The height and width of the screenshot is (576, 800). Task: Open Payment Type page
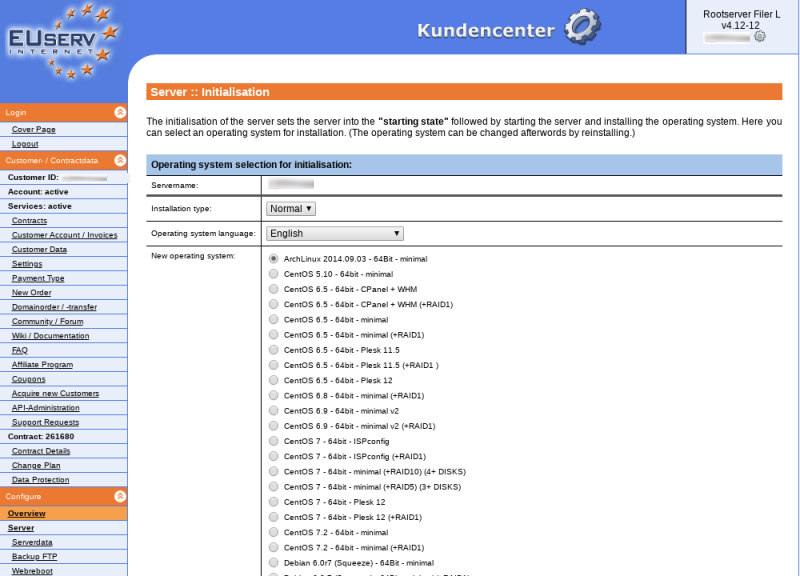38,278
